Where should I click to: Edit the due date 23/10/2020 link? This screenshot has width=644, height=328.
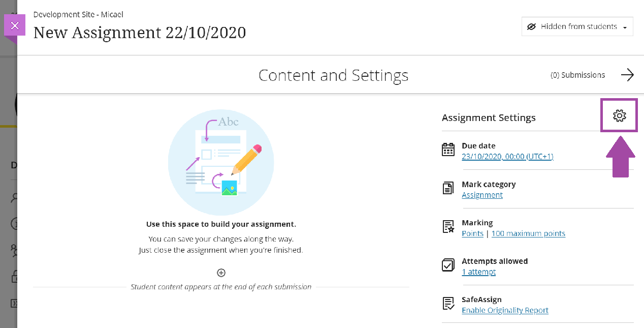[507, 157]
